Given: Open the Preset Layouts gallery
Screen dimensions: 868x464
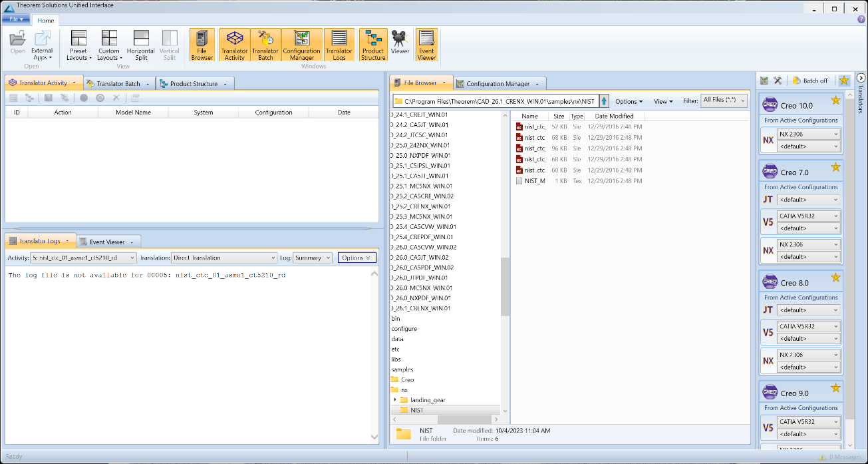Looking at the screenshot, I should tap(78, 45).
